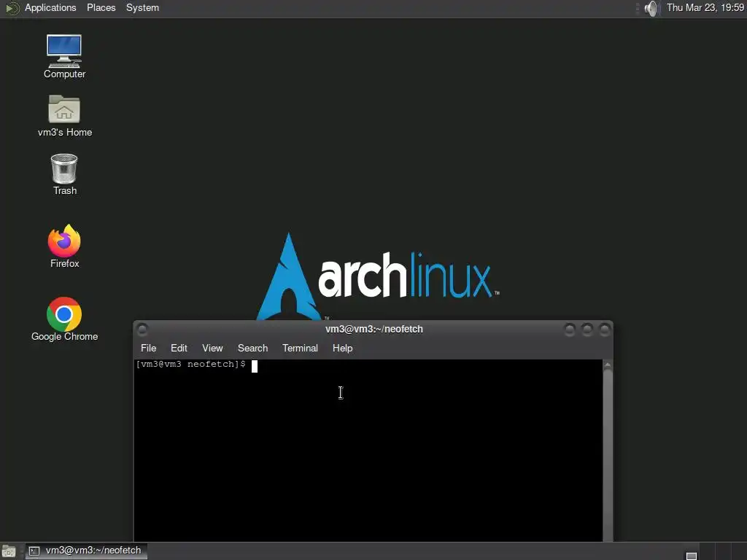Minimize the terminal window
The image size is (747, 560).
(569, 329)
